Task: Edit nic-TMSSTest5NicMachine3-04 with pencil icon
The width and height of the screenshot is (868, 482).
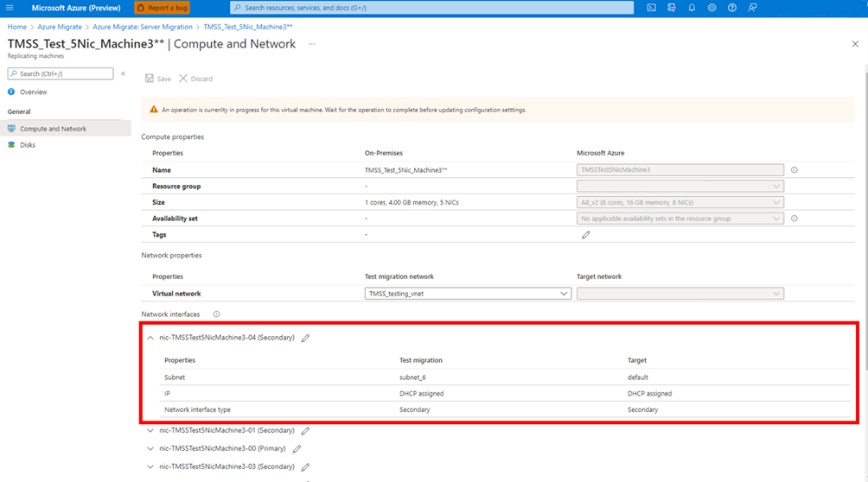Action: [305, 338]
